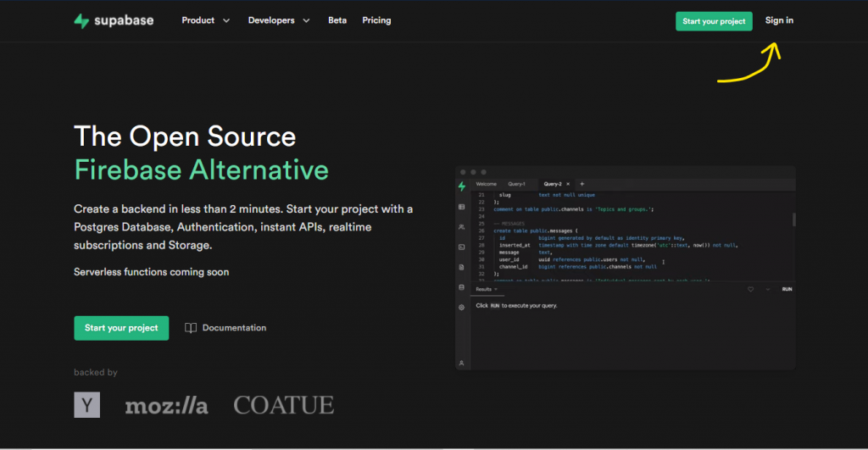This screenshot has width=868, height=450.
Task: Click the 'create table public.messages (' code line
Action: tap(536, 231)
